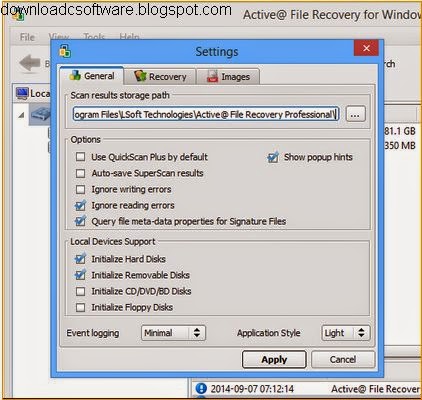Enable Initialize CD/DVD/BD Disks

point(80,291)
